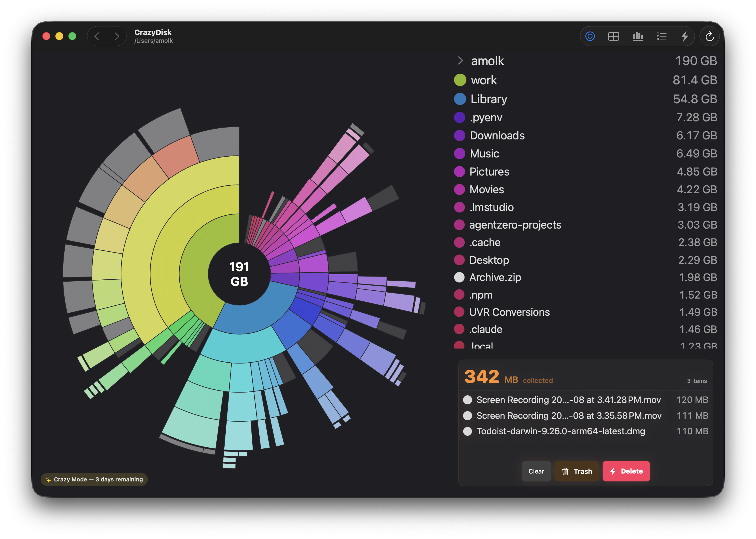Select the .lmstudio folder entry
Viewport: 756px width, 539px height.
pos(491,207)
